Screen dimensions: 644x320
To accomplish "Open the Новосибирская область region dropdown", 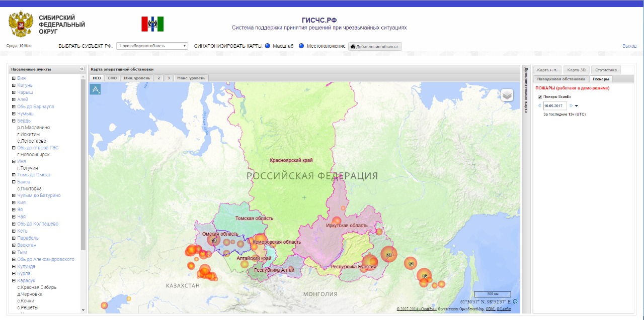I will pyautogui.click(x=151, y=46).
